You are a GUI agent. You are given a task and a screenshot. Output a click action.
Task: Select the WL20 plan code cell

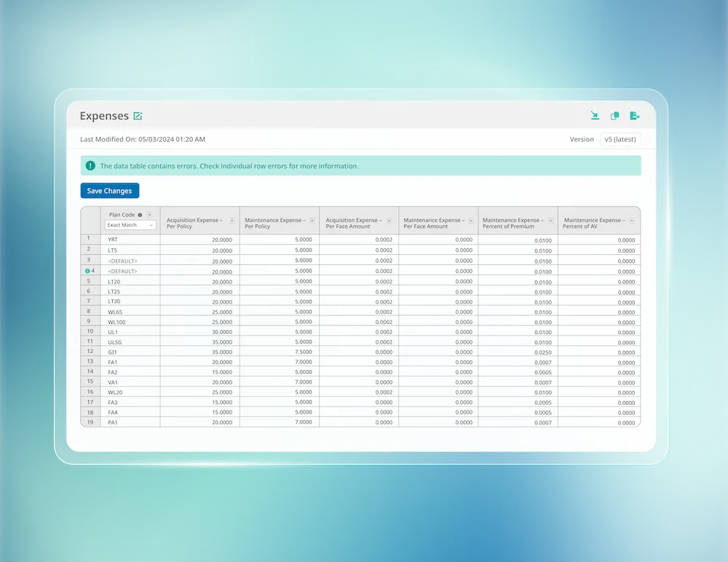click(x=130, y=392)
